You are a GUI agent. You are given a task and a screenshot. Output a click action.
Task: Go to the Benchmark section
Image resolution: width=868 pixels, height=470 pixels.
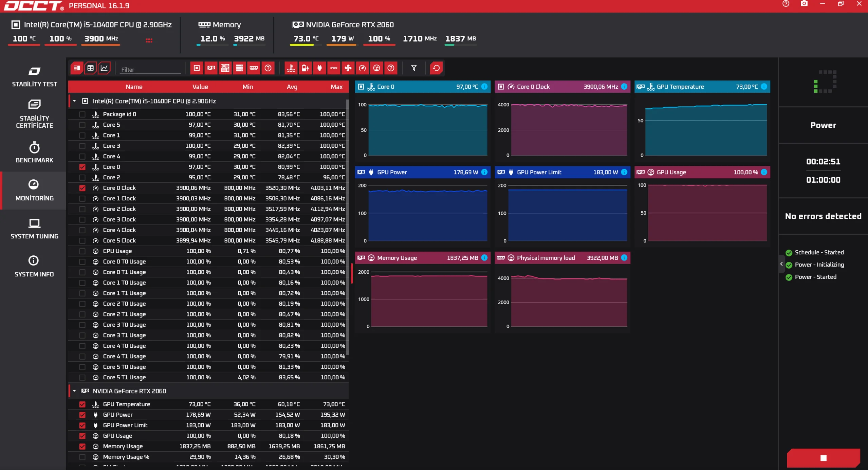(34, 152)
